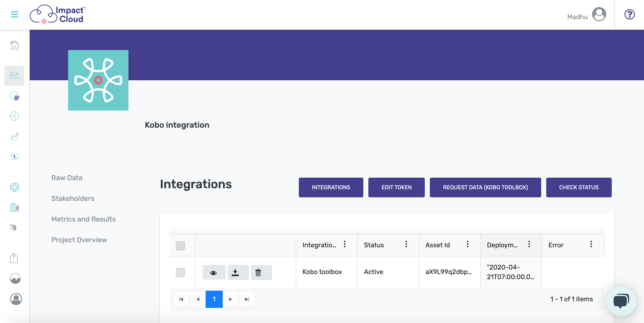Click the deployment date '2020-04-21T07:00:00.0...' cell
This screenshot has height=323, width=644.
point(511,272)
